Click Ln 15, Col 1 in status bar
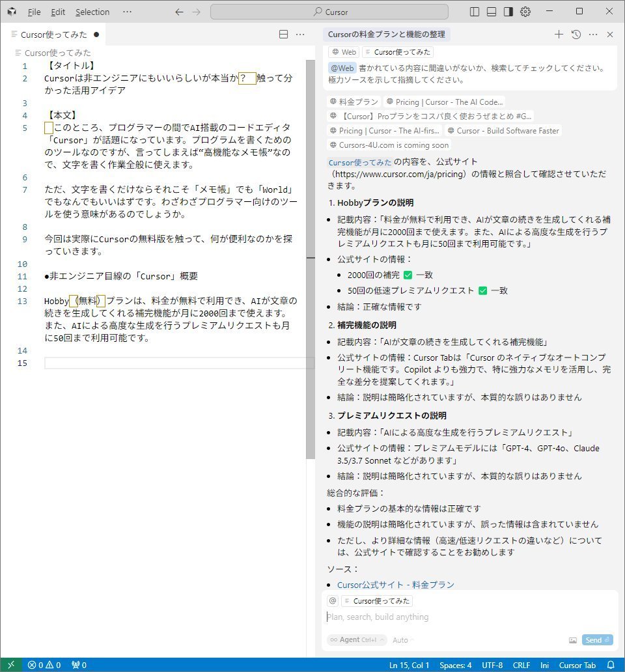Viewport: 625px width, 672px height. (409, 665)
